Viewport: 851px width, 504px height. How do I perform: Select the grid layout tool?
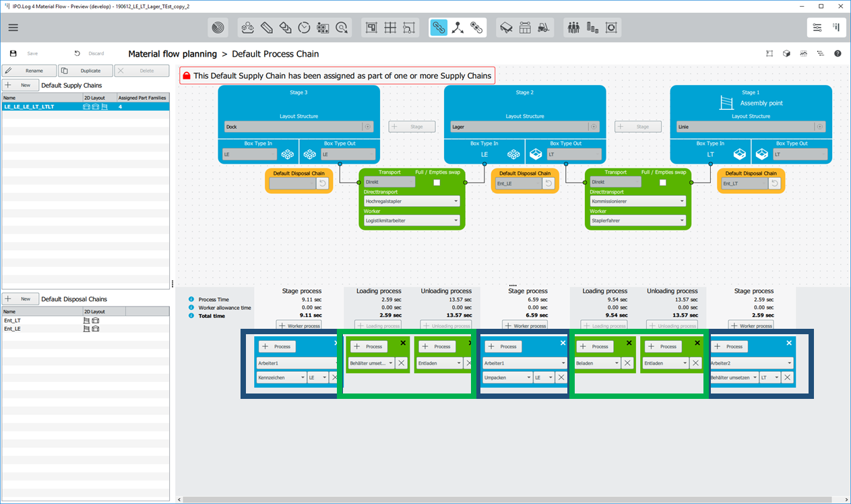point(389,28)
